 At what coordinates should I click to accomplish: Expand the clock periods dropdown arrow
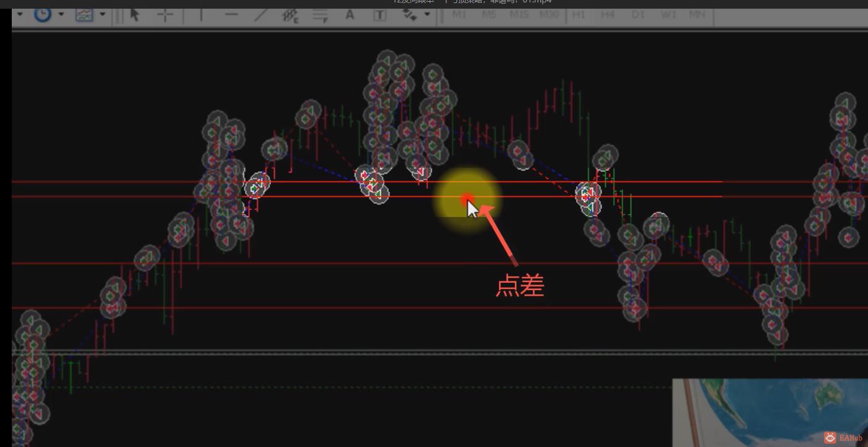61,15
